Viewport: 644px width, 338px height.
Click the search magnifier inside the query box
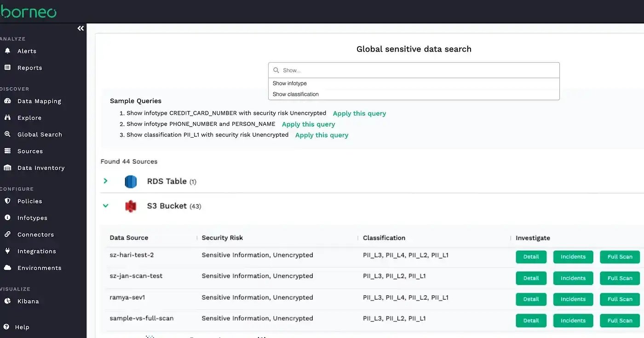pyautogui.click(x=276, y=70)
